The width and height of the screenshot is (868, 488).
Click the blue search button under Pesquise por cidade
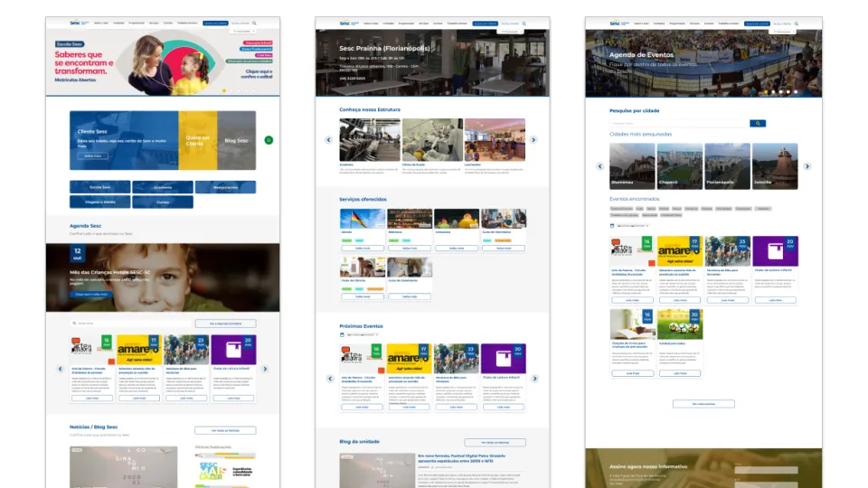(758, 123)
